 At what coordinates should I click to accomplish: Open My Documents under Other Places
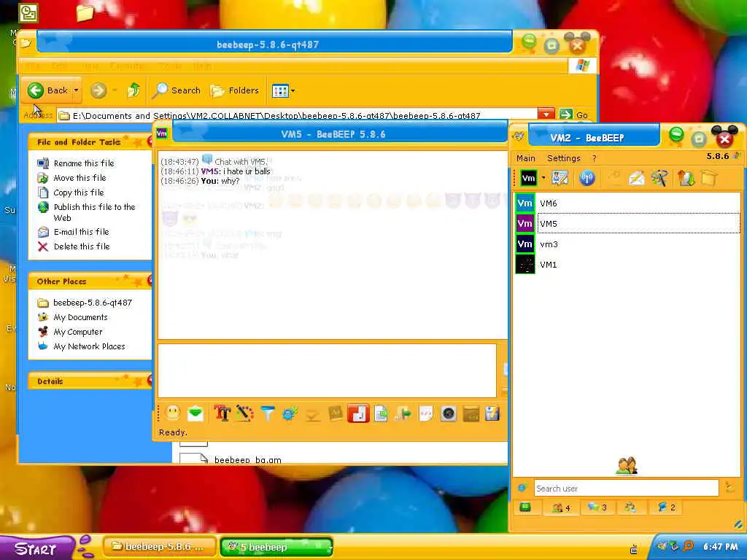80,317
